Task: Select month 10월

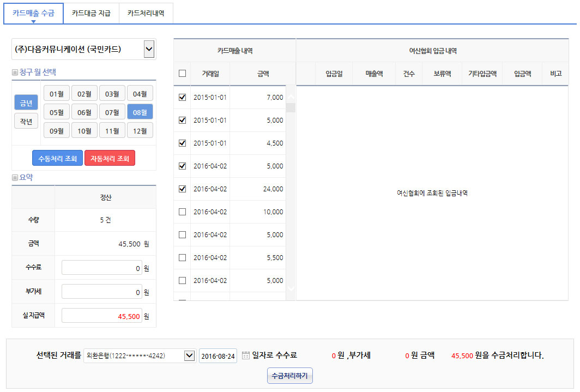Action: pos(84,130)
